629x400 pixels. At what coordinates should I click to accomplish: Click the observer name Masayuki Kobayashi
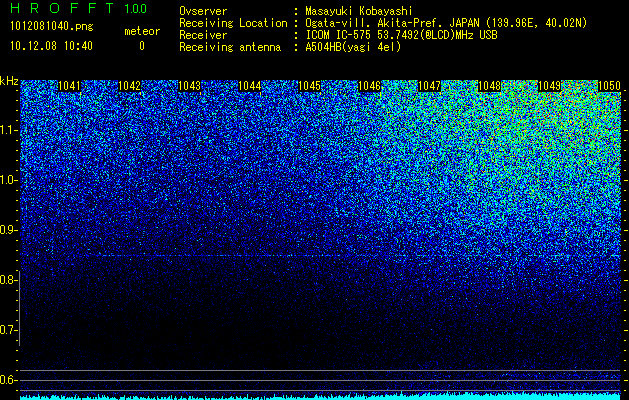pyautogui.click(x=359, y=11)
